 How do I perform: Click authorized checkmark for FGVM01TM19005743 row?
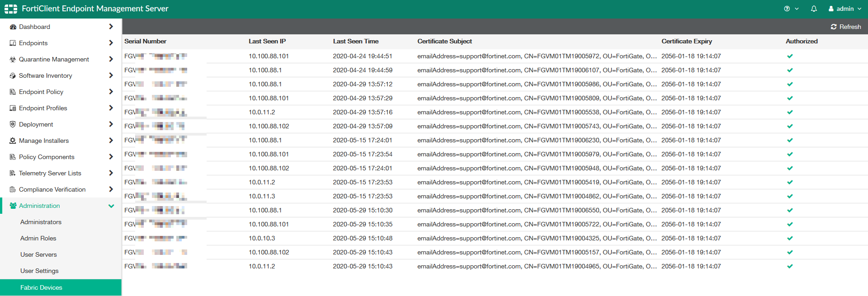coord(790,126)
